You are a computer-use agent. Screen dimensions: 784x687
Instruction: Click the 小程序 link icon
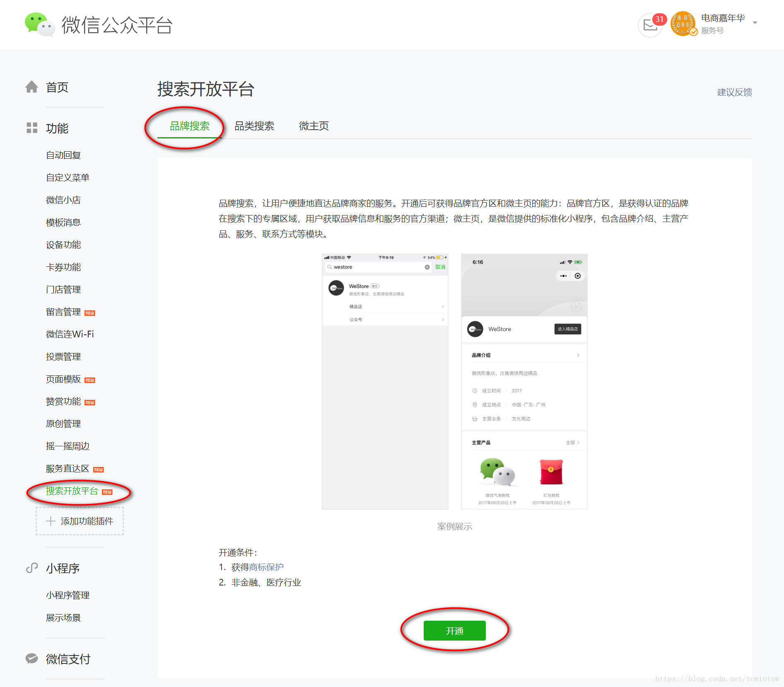(32, 568)
